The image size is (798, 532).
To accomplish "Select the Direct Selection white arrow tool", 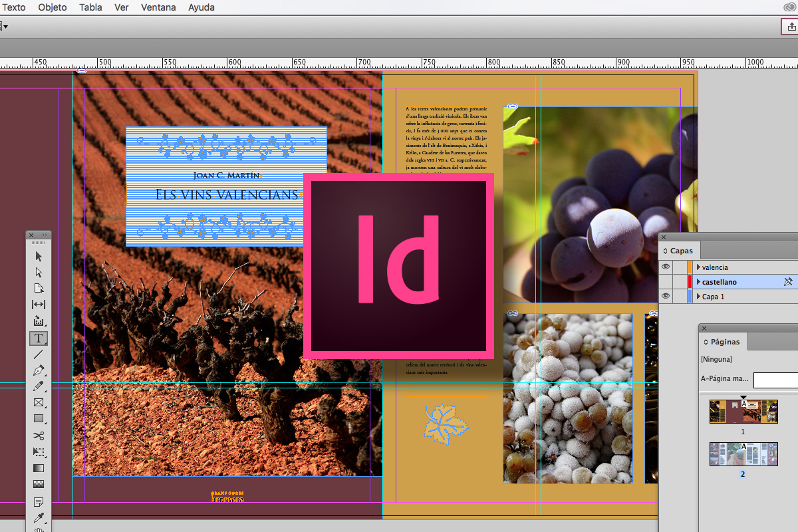I will 39,273.
